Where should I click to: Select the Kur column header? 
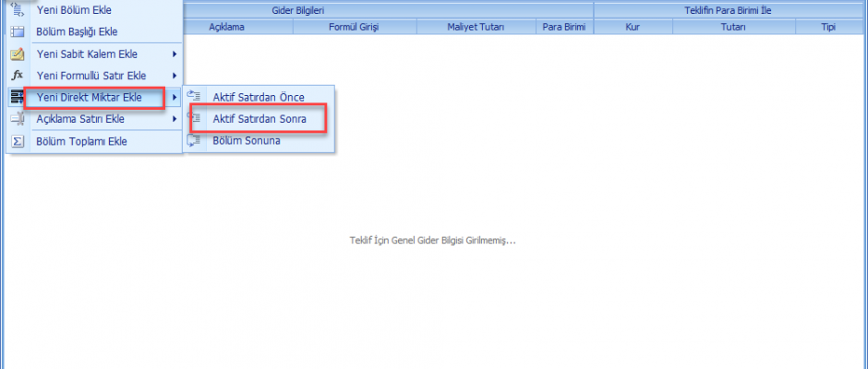tap(633, 27)
